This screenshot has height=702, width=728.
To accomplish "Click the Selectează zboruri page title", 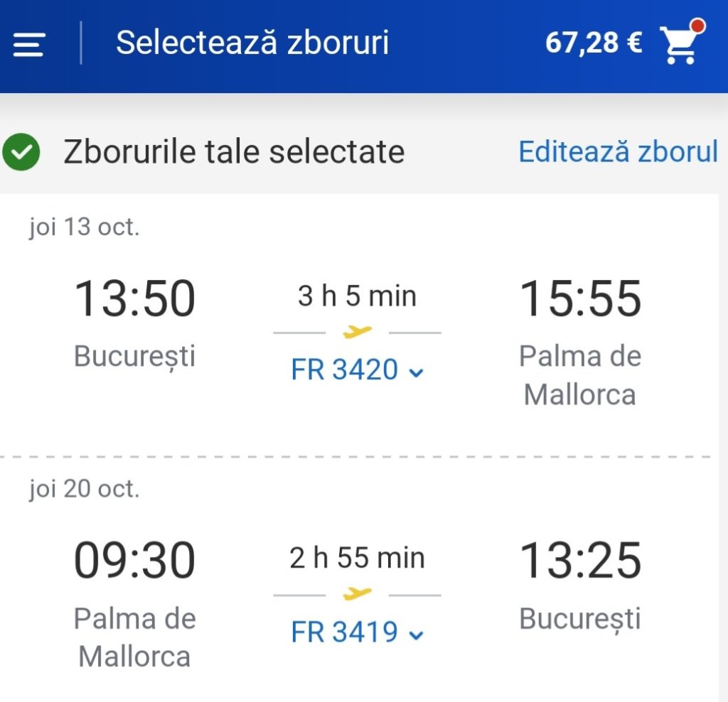I will (252, 43).
